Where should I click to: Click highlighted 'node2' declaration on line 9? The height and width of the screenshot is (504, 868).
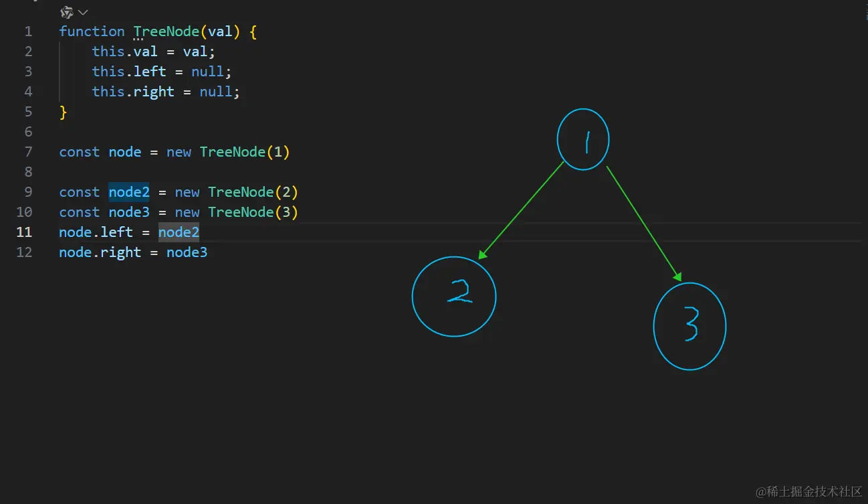pos(129,192)
